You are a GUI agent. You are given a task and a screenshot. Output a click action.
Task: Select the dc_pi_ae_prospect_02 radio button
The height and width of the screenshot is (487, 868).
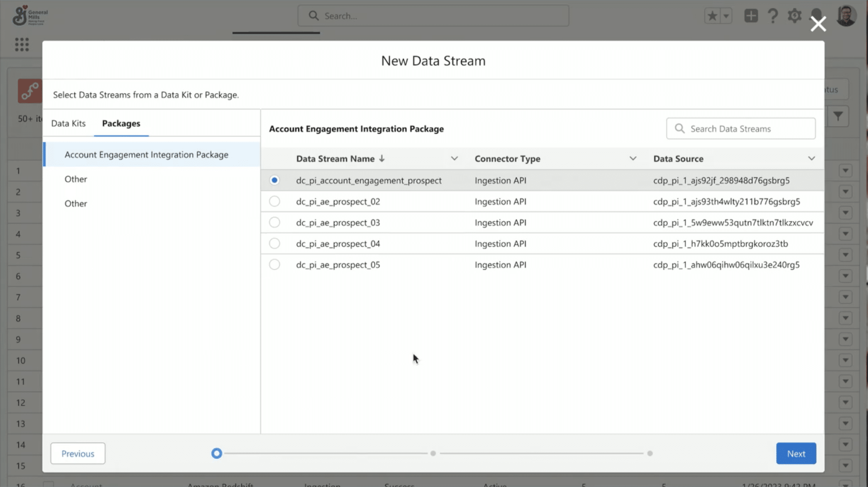274,201
